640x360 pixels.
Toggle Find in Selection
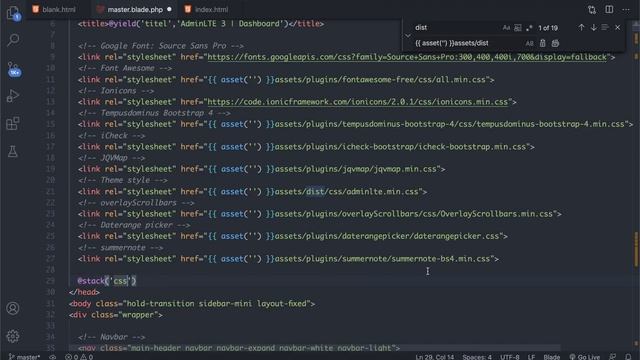tap(605, 27)
